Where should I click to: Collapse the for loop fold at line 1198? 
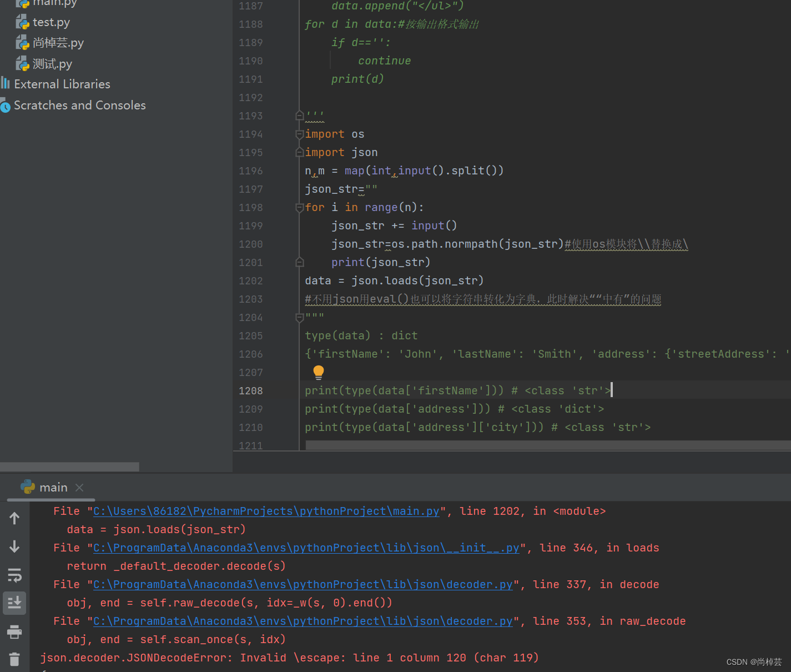(x=300, y=207)
